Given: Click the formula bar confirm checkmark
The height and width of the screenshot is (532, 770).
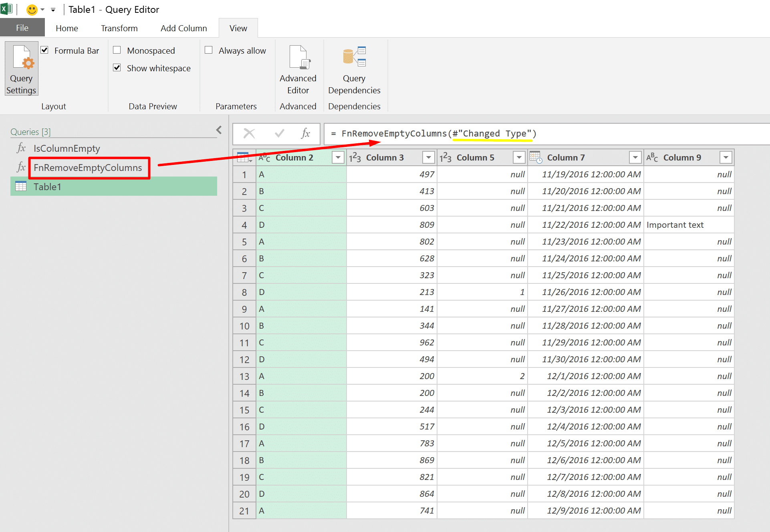Looking at the screenshot, I should (x=280, y=133).
